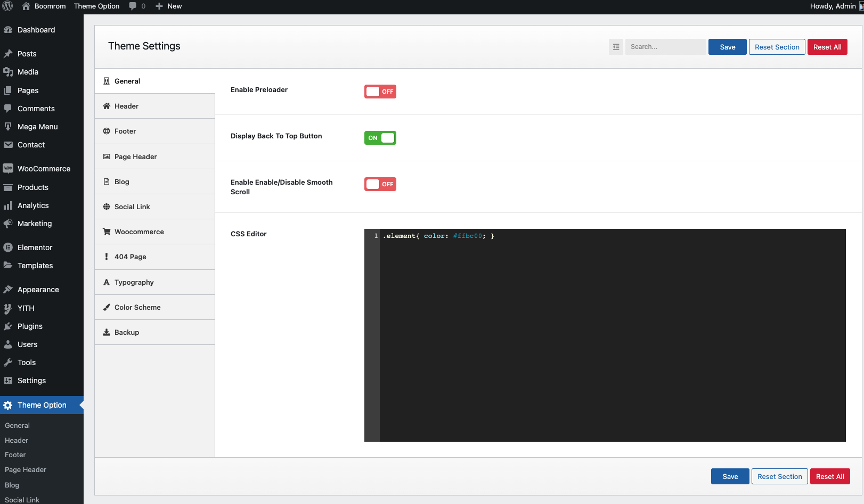864x504 pixels.
Task: Focus the Search settings input field
Action: click(666, 47)
